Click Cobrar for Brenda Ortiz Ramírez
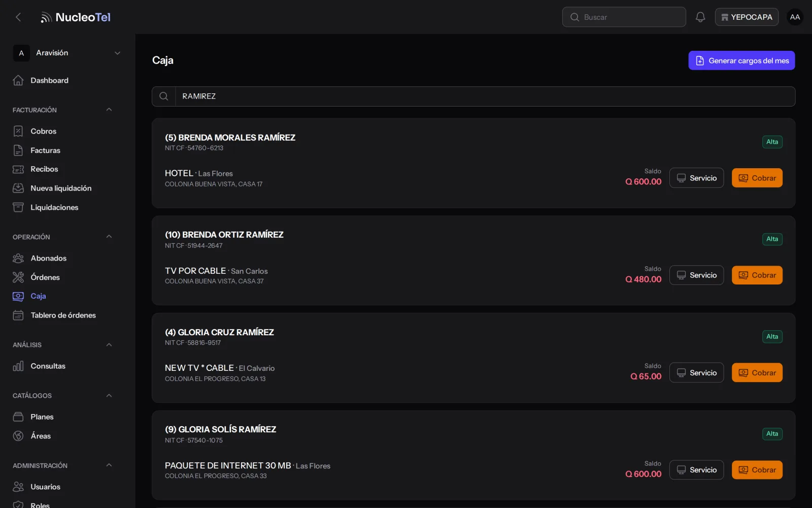The width and height of the screenshot is (812, 508). pyautogui.click(x=757, y=275)
